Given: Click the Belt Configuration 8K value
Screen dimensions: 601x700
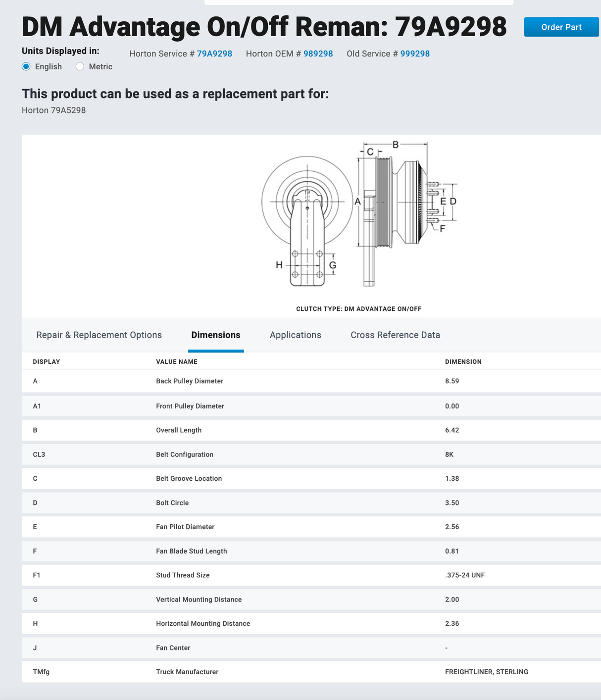Looking at the screenshot, I should coord(449,454).
